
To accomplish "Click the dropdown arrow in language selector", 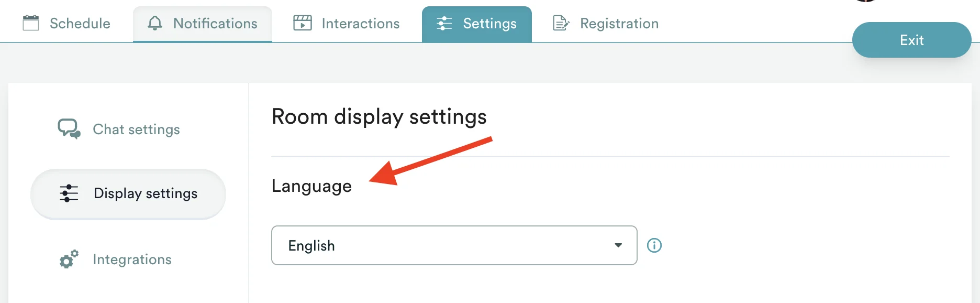I will [618, 245].
